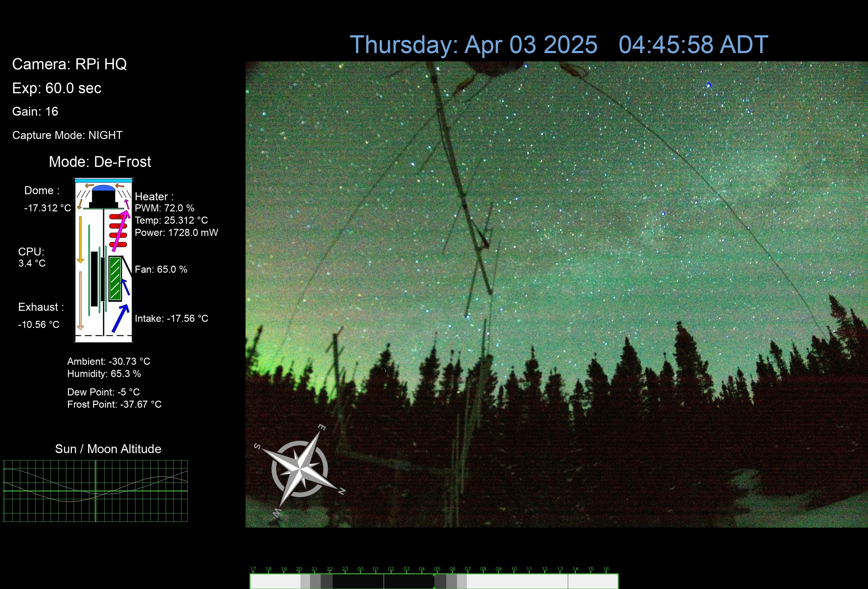This screenshot has height=589, width=868.
Task: Click the 00 hour mark on timeline
Action: coord(360,569)
